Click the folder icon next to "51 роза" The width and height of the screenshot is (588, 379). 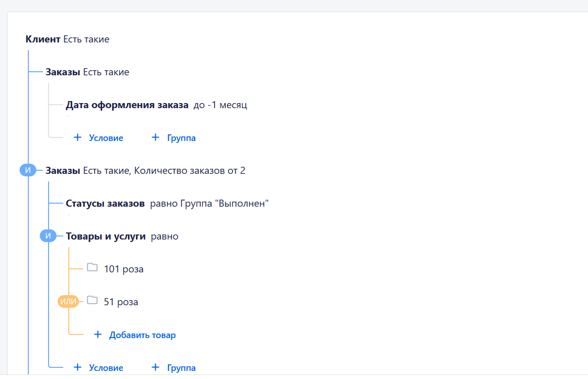(x=92, y=301)
